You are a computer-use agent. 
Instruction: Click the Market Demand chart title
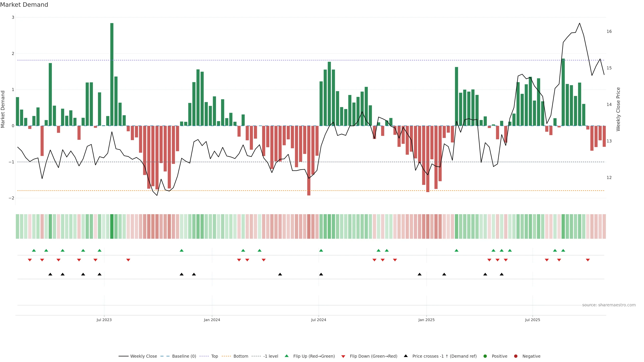24,5
